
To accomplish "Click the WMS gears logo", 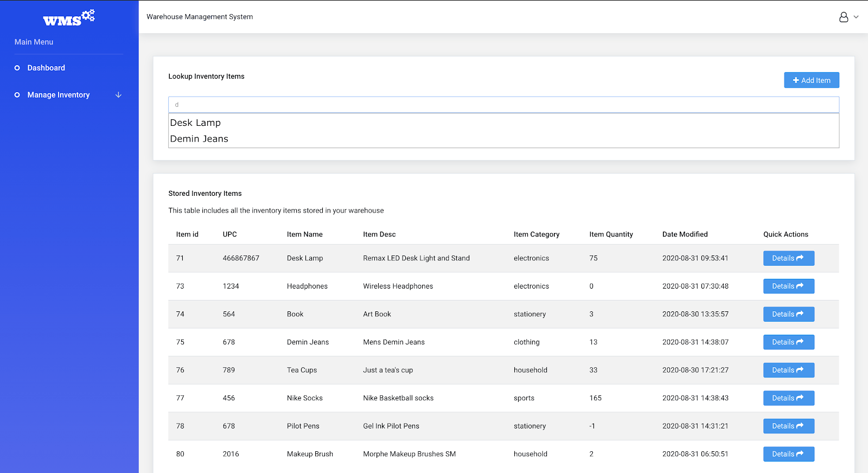I will (69, 18).
